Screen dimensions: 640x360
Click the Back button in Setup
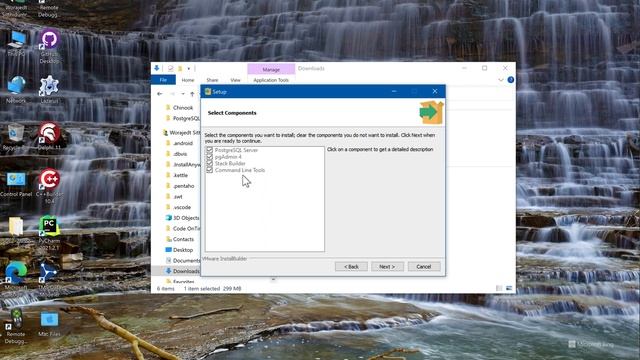[x=351, y=267]
